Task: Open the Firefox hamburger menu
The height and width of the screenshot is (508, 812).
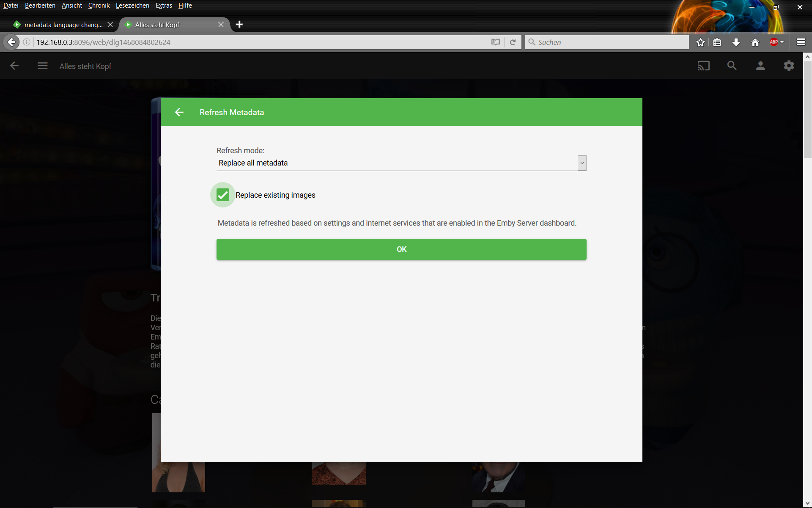Action: tap(801, 42)
